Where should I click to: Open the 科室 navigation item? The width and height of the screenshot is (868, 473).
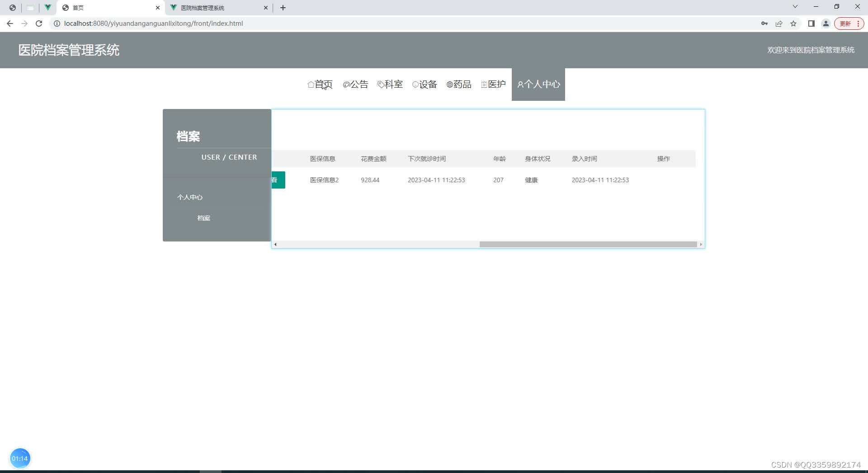[x=390, y=84]
